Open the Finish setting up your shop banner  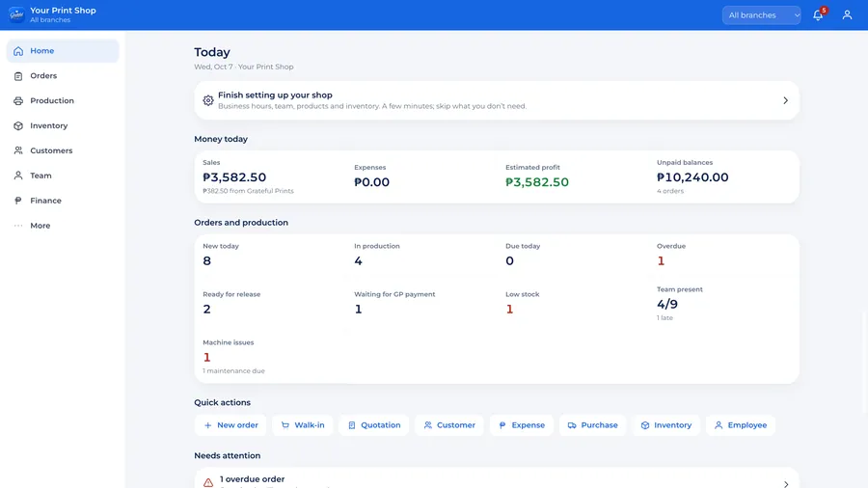[497, 100]
